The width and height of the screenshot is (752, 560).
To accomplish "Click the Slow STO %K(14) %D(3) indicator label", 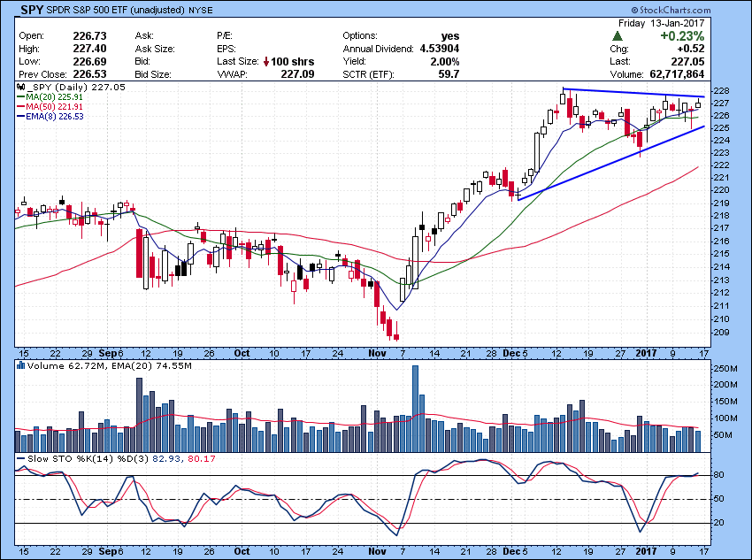I will pos(88,459).
